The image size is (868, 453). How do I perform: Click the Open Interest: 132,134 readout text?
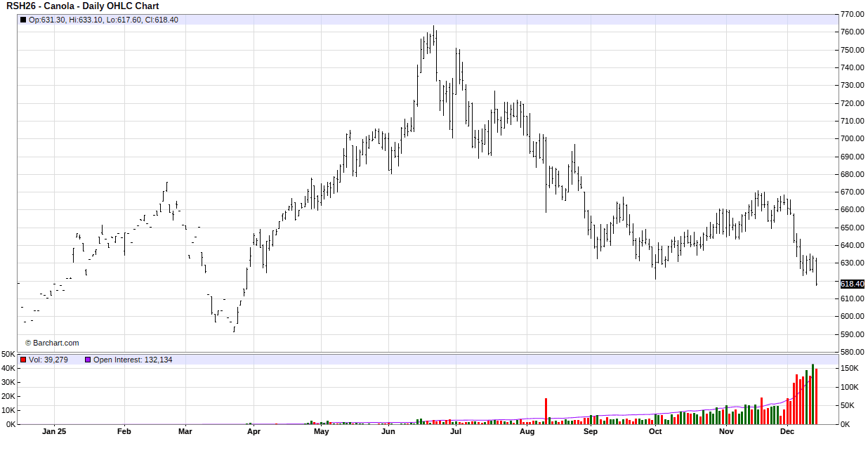133,360
